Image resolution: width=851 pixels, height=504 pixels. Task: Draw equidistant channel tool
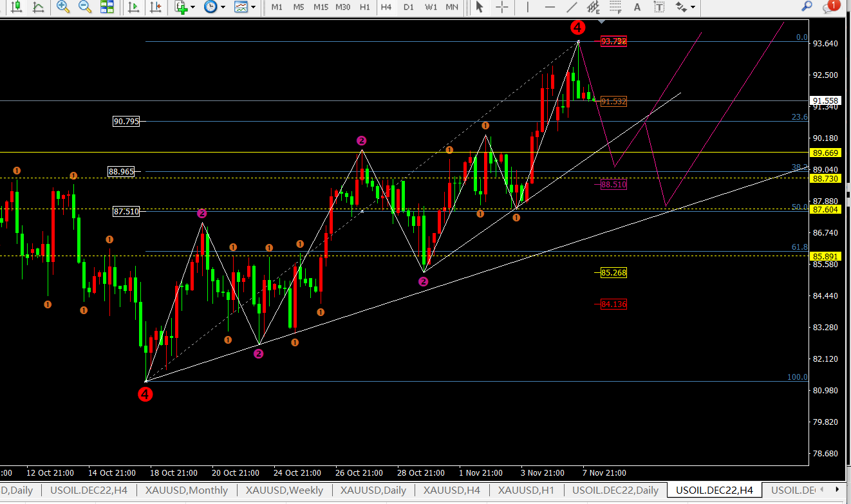coord(594,7)
